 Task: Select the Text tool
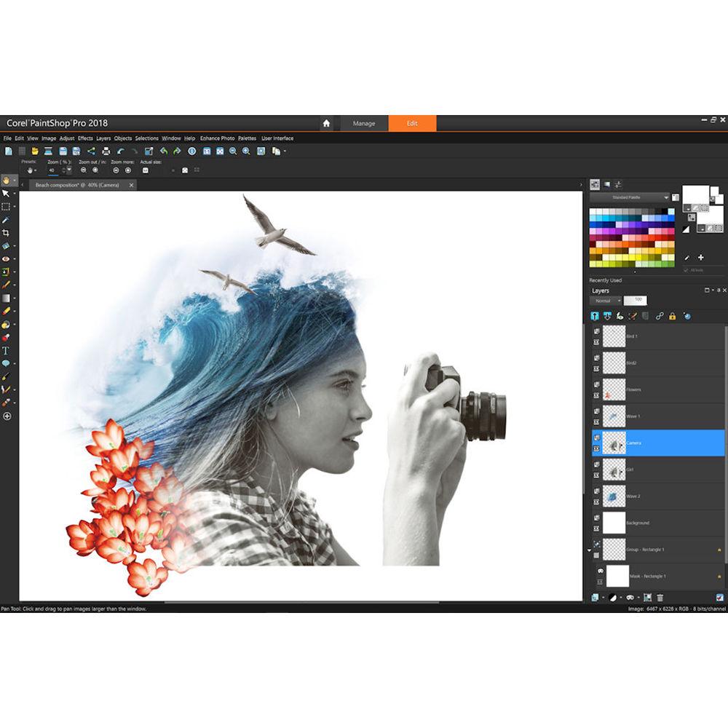[x=7, y=347]
